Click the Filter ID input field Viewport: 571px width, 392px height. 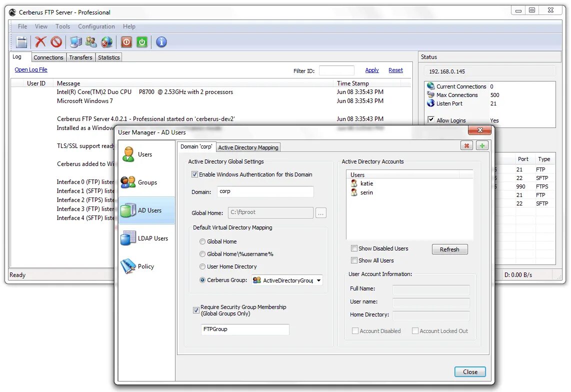[336, 70]
